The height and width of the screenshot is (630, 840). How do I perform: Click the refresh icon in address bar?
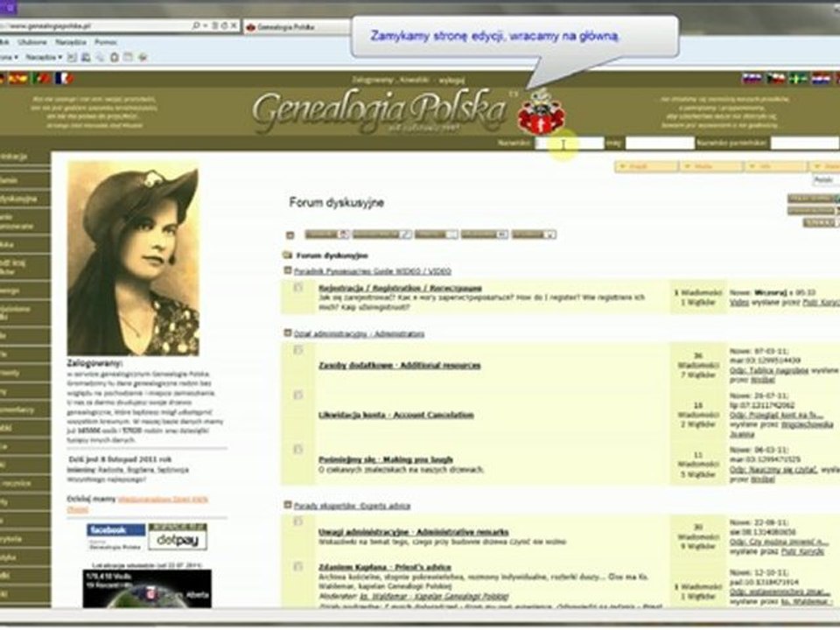[224, 25]
